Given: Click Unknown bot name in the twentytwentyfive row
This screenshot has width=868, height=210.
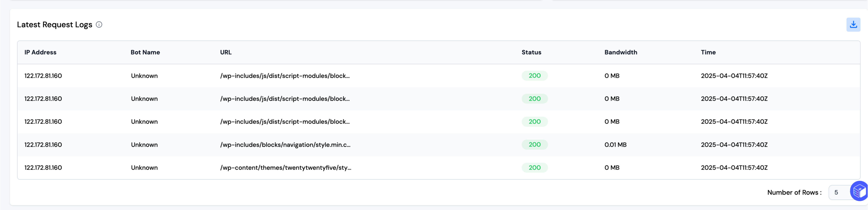Looking at the screenshot, I should click(x=144, y=168).
